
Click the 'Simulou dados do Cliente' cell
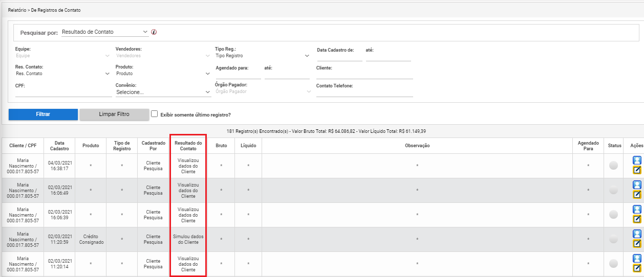188,239
